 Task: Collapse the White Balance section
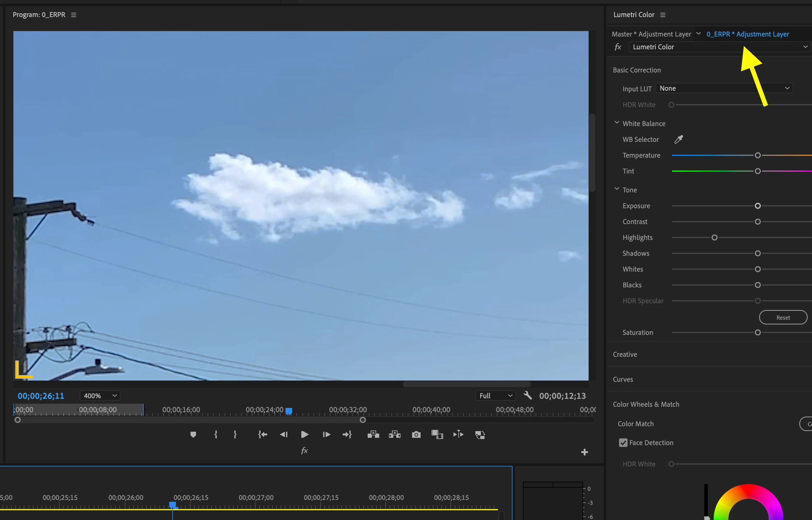617,123
